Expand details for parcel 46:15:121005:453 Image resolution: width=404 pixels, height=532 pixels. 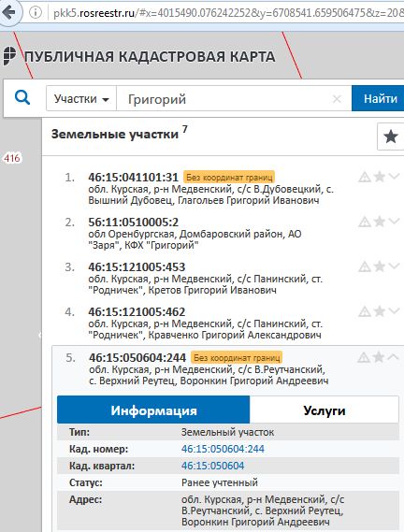pyautogui.click(x=394, y=266)
